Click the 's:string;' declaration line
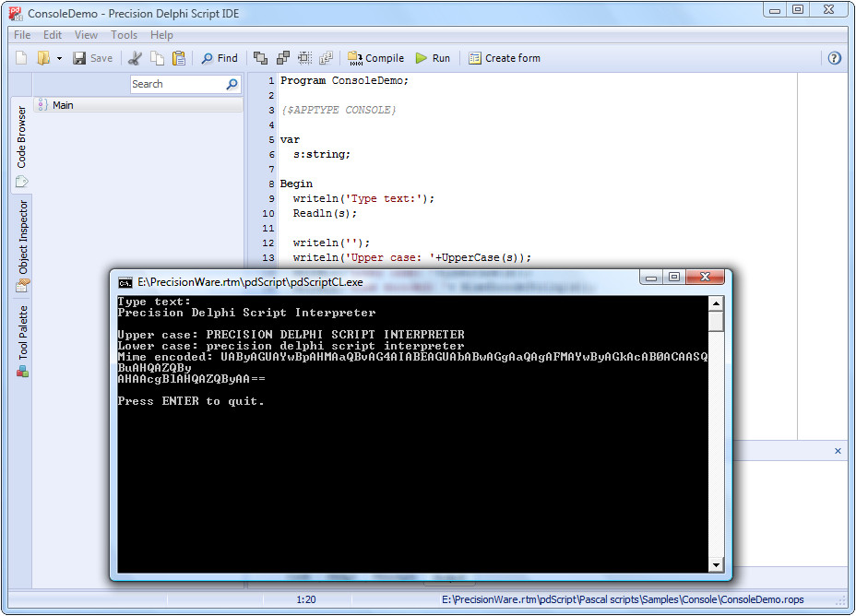This screenshot has width=856, height=616. (322, 154)
